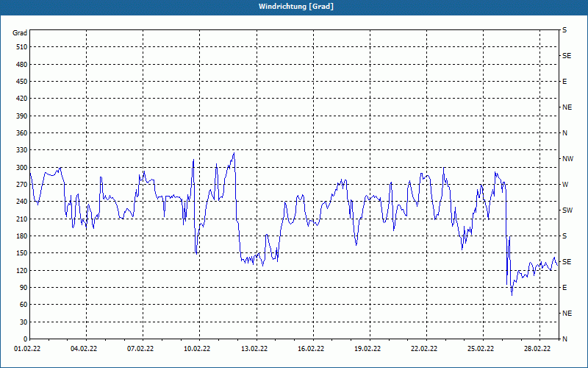588x368 pixels.
Task: Click the date label 19.02.22
Action: pyautogui.click(x=367, y=349)
